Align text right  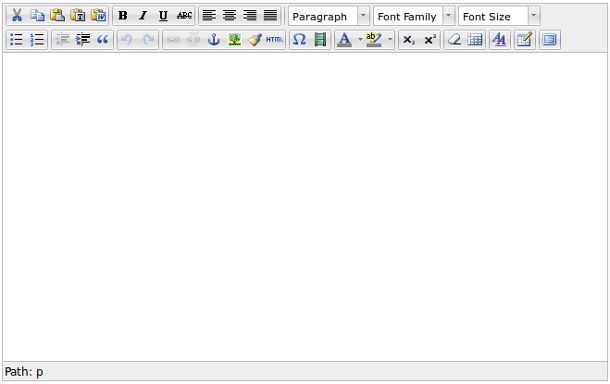point(250,16)
